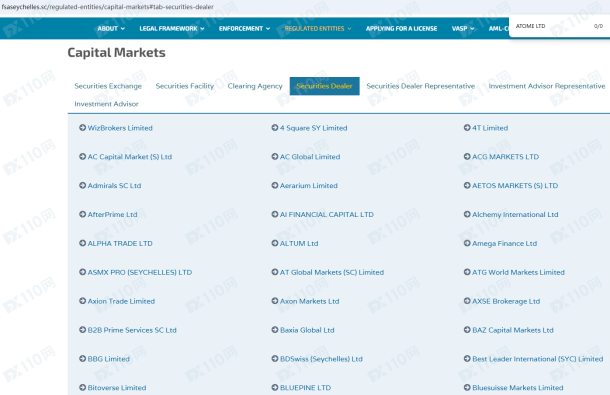Switch to the Clearing Agency tab
This screenshot has width=610, height=395.
click(255, 86)
